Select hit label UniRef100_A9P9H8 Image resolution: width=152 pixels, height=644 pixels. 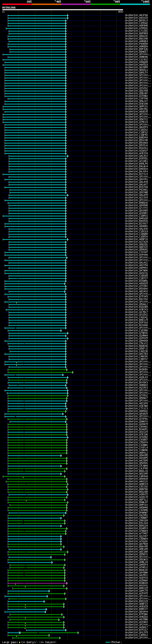tap(137, 26)
